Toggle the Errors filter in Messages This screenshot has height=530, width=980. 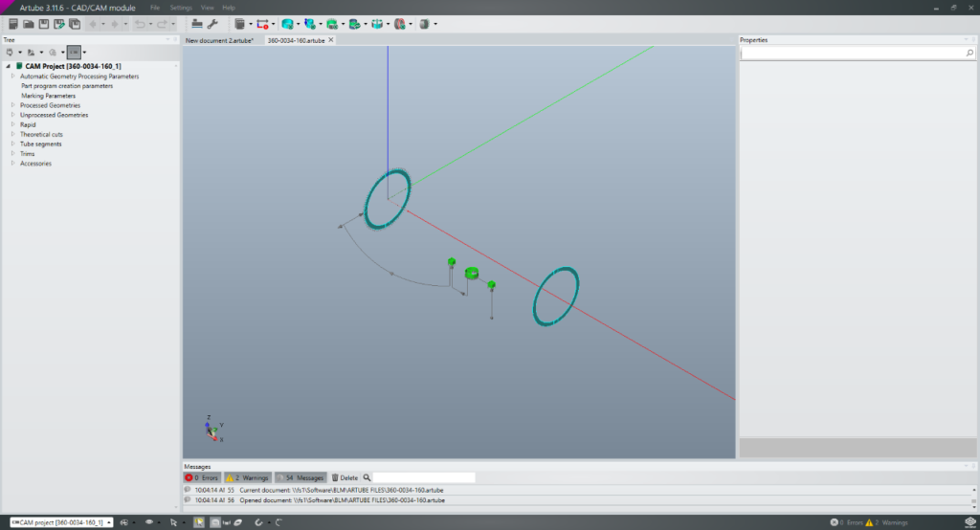pos(202,477)
